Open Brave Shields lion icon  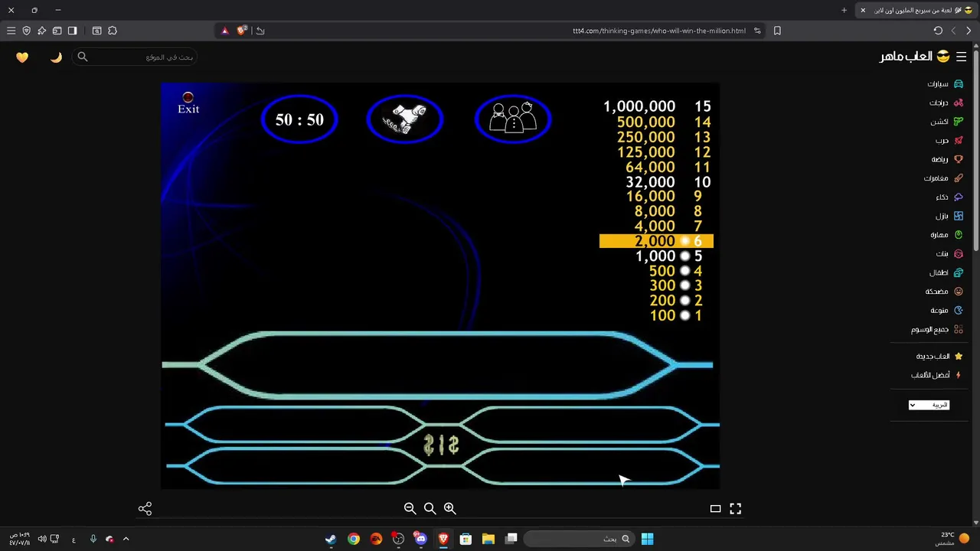coord(242,31)
